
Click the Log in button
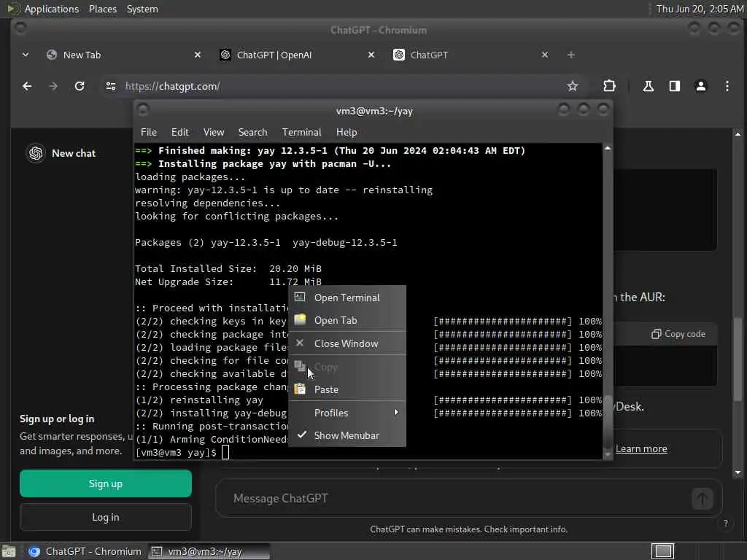[106, 517]
